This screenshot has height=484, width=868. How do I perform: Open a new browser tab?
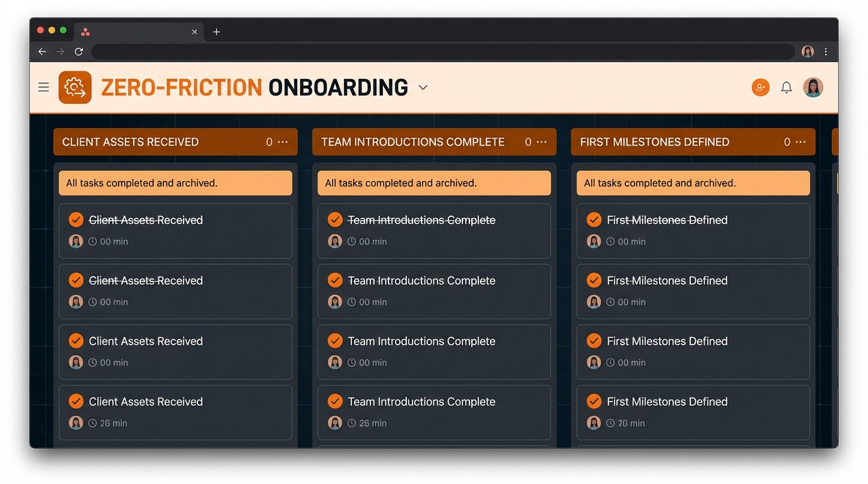point(216,32)
